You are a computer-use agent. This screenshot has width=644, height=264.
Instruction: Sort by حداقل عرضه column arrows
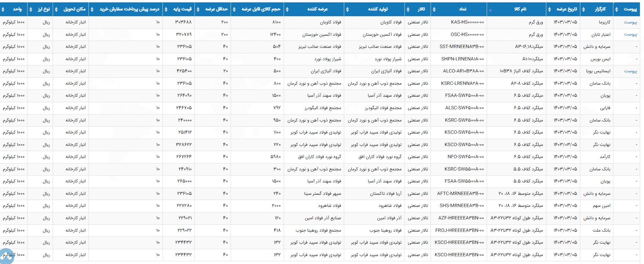coord(198,9)
